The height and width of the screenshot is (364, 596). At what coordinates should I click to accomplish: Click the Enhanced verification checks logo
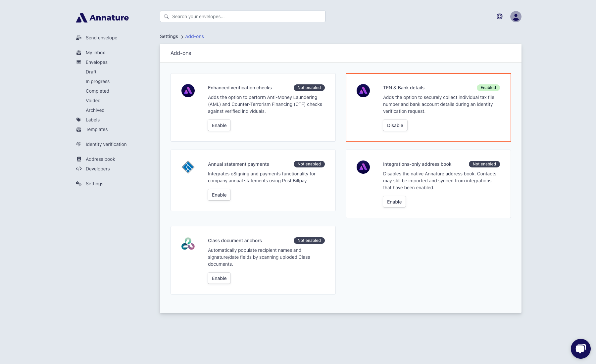pos(188,91)
